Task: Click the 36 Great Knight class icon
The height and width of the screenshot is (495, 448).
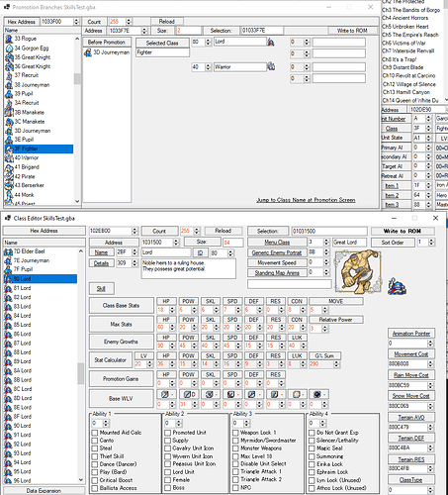Action: tap(9, 66)
